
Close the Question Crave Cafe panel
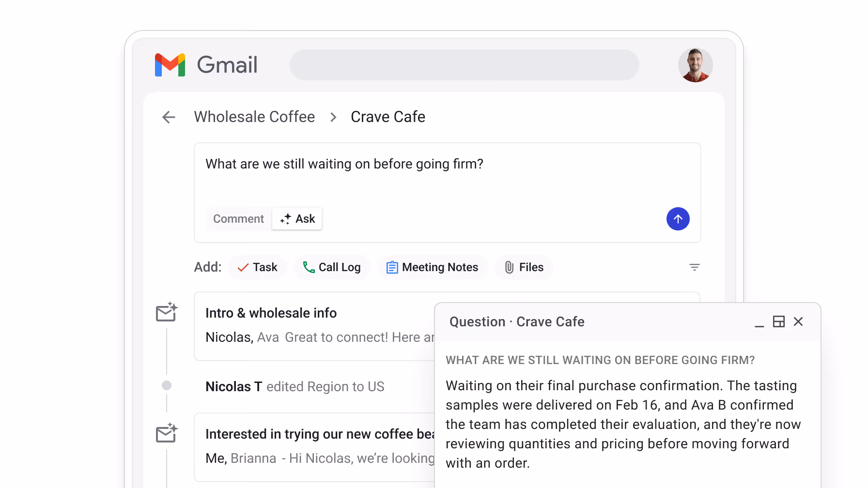(x=798, y=321)
